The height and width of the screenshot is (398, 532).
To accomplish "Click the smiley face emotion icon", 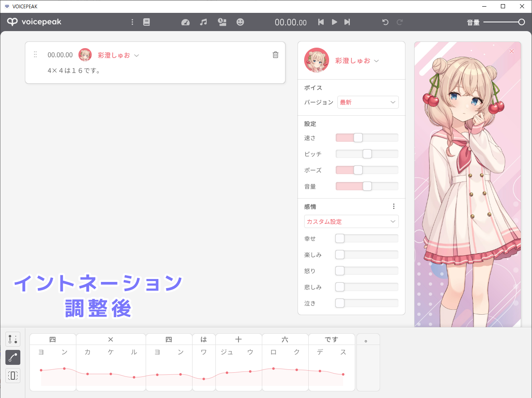I will (240, 22).
